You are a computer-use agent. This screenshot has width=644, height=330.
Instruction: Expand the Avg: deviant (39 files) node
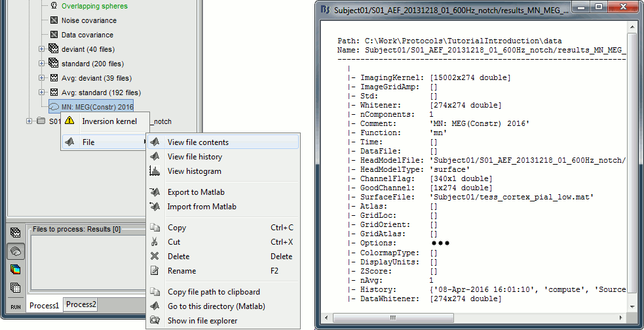(x=42, y=78)
